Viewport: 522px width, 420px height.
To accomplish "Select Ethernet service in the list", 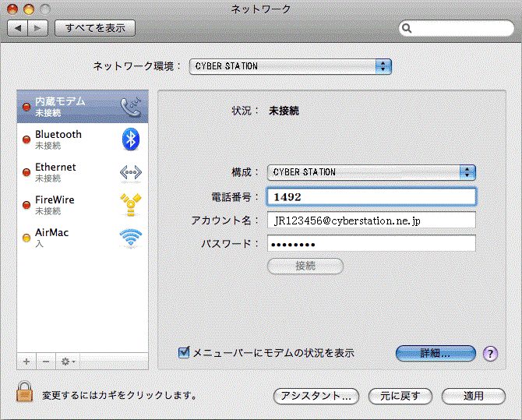I will (x=83, y=172).
